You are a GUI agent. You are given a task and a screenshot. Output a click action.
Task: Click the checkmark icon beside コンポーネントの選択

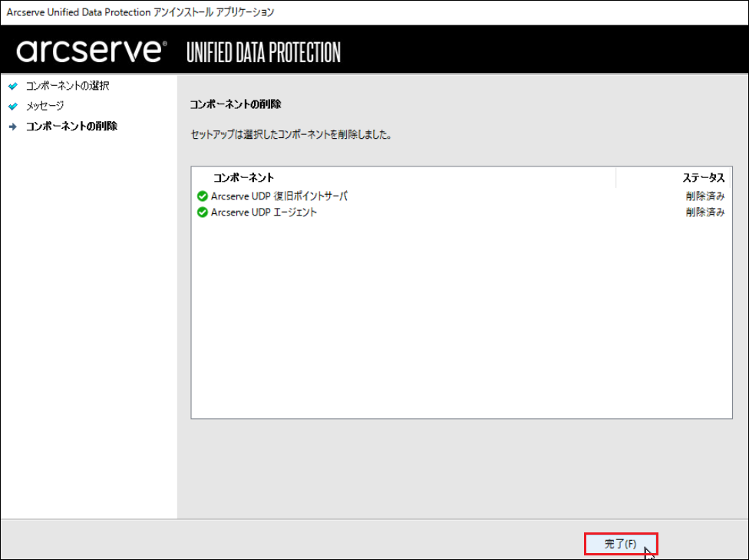(x=13, y=86)
